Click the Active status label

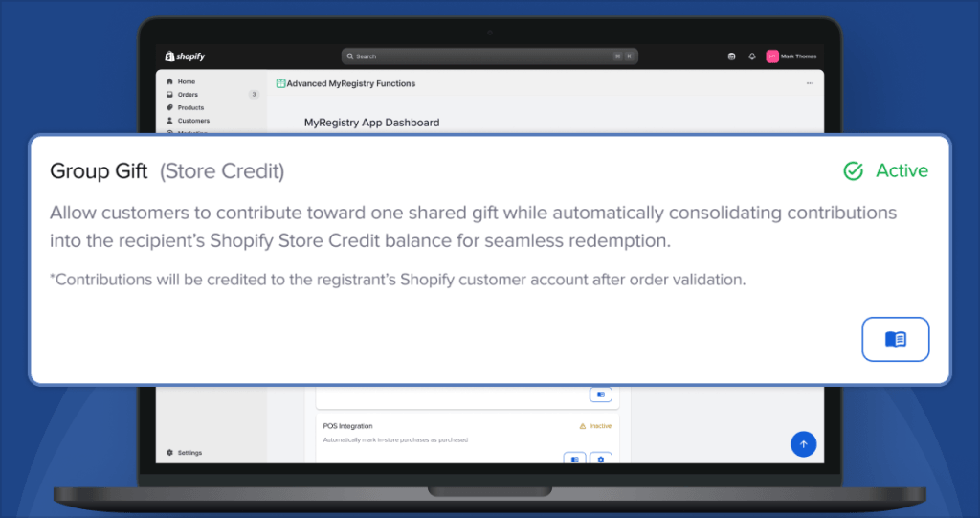[902, 170]
